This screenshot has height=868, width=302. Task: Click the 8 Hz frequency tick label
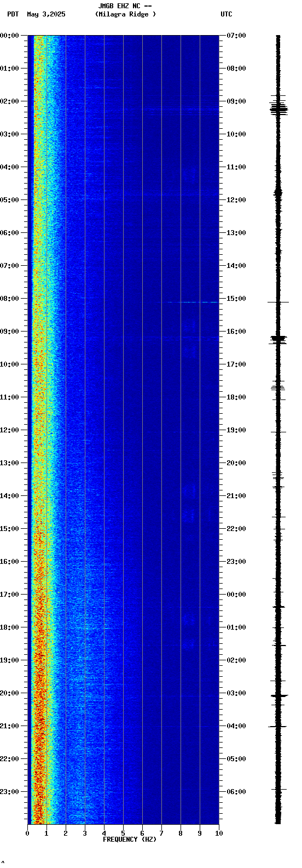[181, 833]
